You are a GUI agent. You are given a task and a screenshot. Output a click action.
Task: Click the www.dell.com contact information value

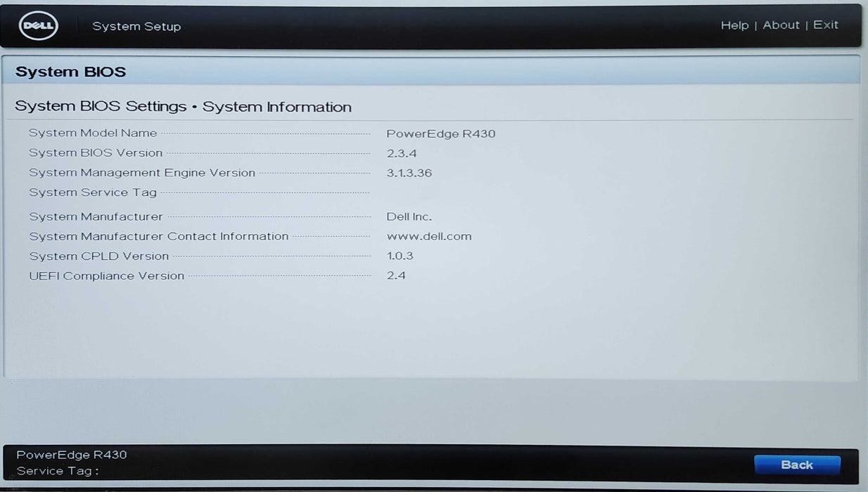click(x=428, y=236)
